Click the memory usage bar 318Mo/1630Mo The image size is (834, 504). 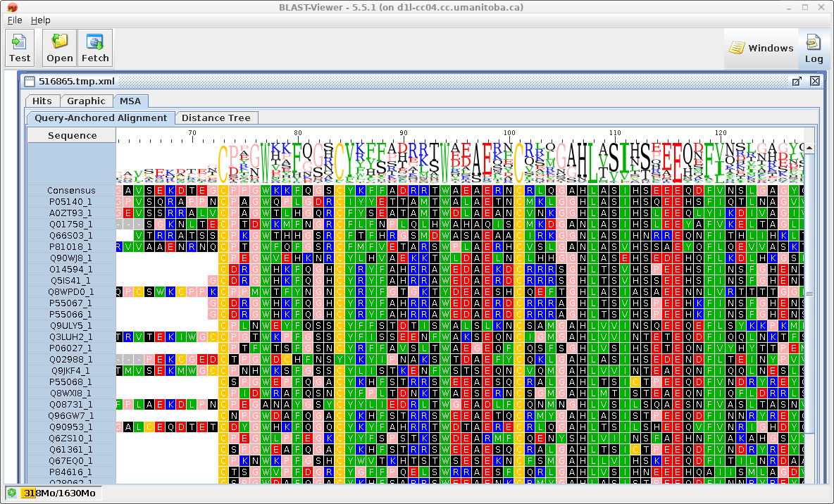point(60,493)
